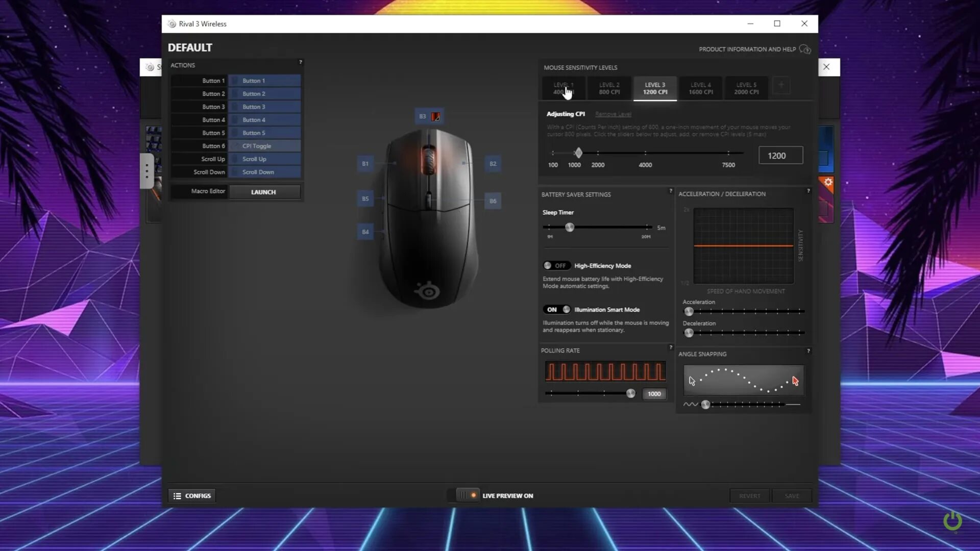Click the 4000 mark label on CPI slider
This screenshot has width=980, height=551.
click(x=645, y=165)
